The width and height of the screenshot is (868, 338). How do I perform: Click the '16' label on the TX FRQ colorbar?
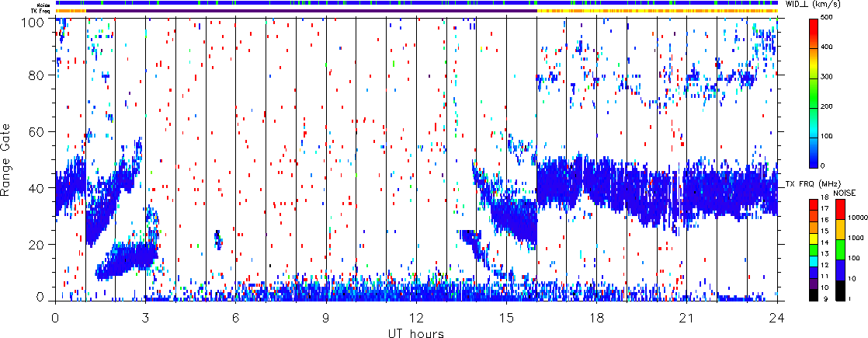(x=825, y=220)
